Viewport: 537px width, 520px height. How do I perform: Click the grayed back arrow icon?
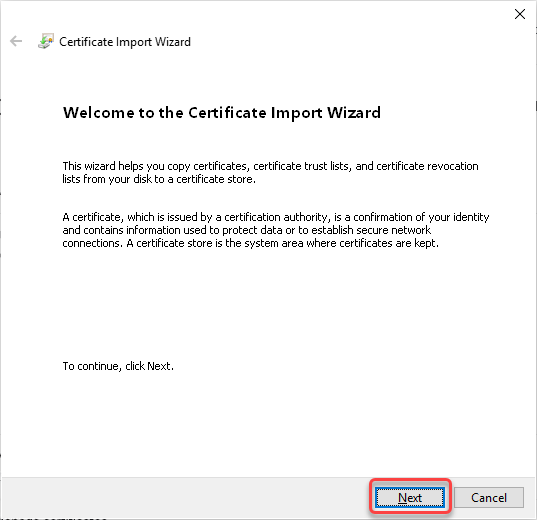(x=16, y=41)
